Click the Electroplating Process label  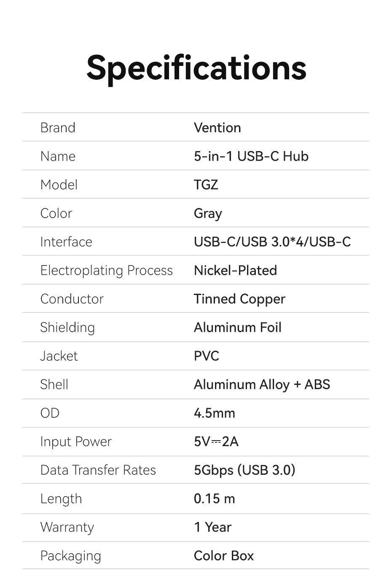107,271
